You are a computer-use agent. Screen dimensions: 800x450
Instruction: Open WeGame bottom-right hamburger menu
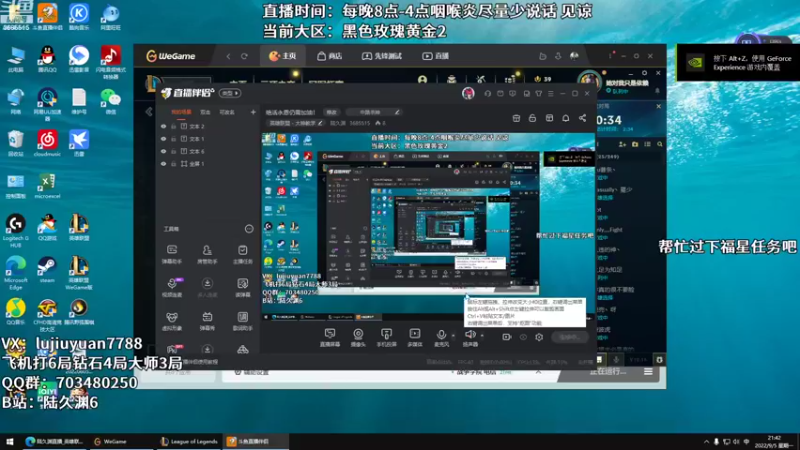click(648, 372)
